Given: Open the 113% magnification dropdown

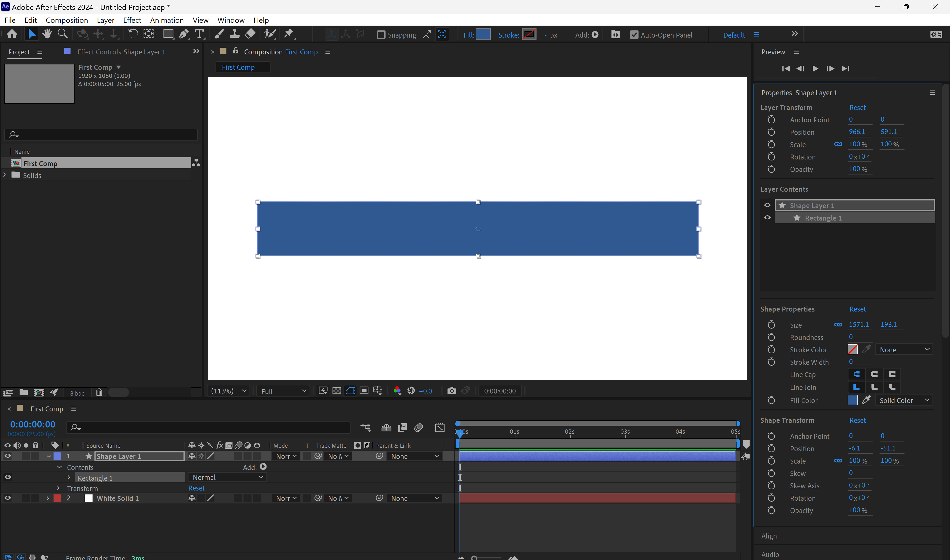Looking at the screenshot, I should coord(228,391).
